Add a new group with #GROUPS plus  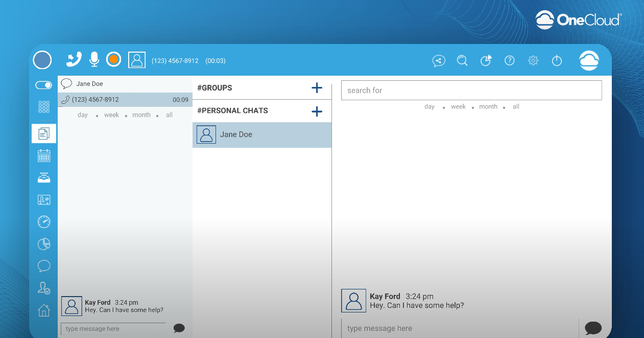point(317,88)
